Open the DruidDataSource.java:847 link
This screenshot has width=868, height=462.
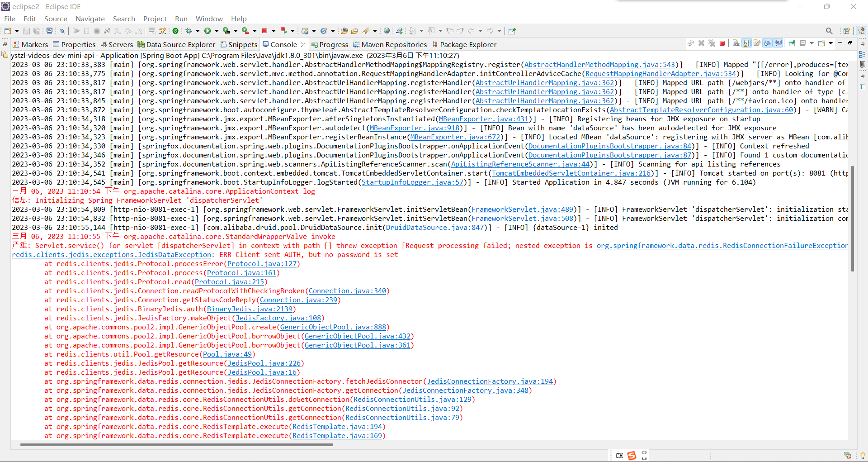point(435,228)
